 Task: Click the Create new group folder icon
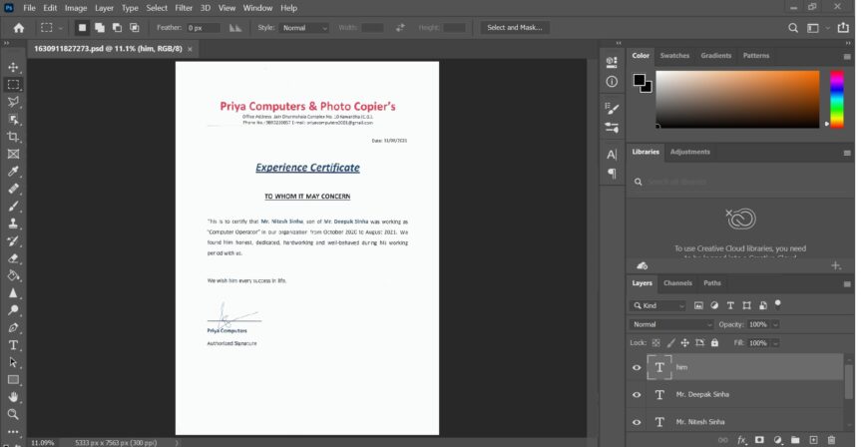tap(795, 440)
